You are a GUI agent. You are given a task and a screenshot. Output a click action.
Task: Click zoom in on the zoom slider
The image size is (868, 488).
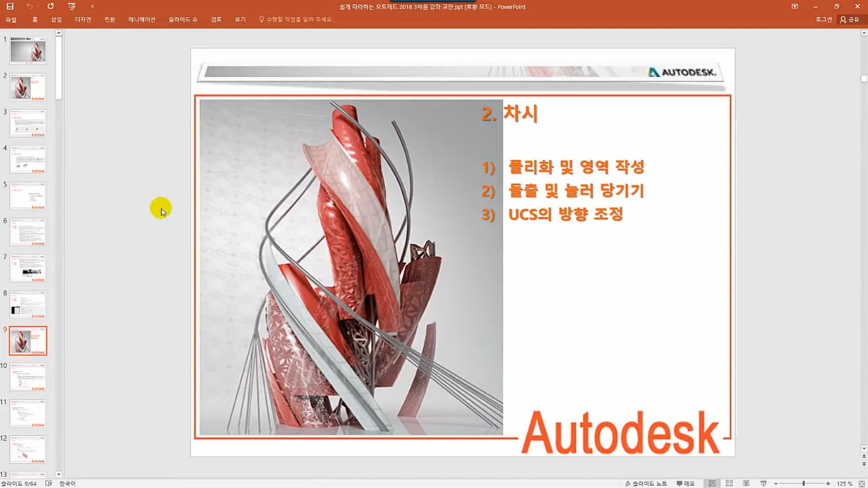[x=829, y=483]
